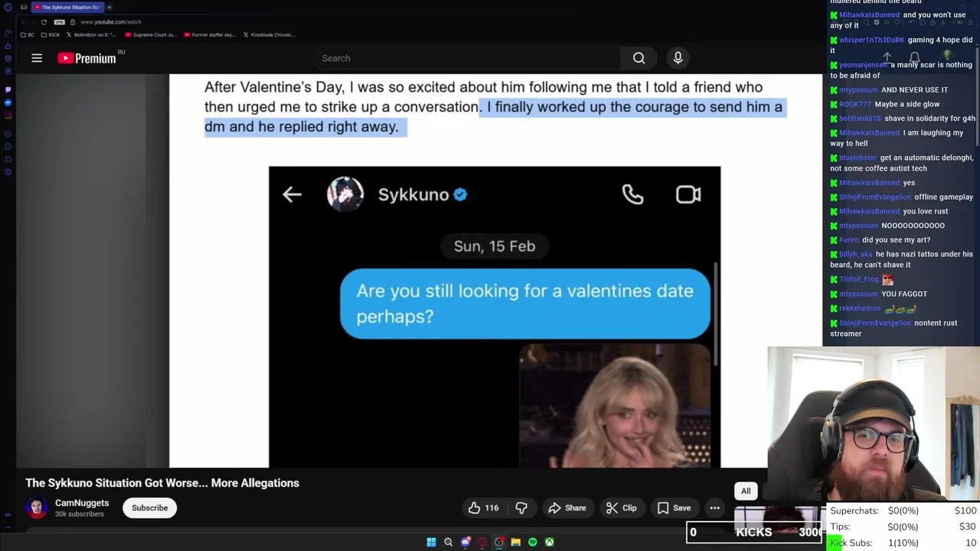This screenshot has height=551, width=980.
Task: Switch to The Sykkuno Situation tab
Action: (x=67, y=7)
